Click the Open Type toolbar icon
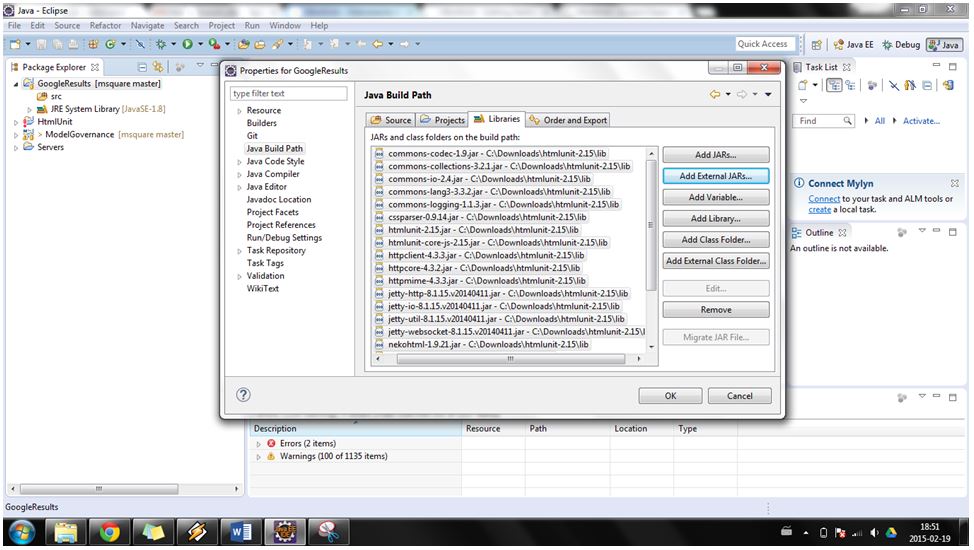This screenshot has height=550, width=974. pos(244,44)
